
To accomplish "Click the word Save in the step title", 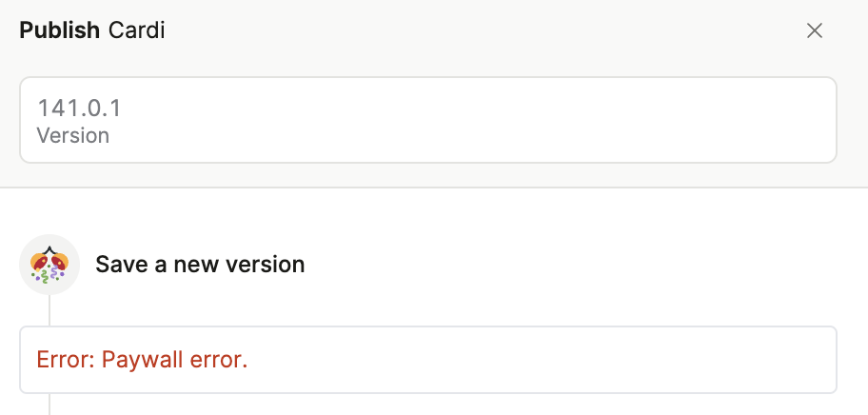I will [x=116, y=264].
